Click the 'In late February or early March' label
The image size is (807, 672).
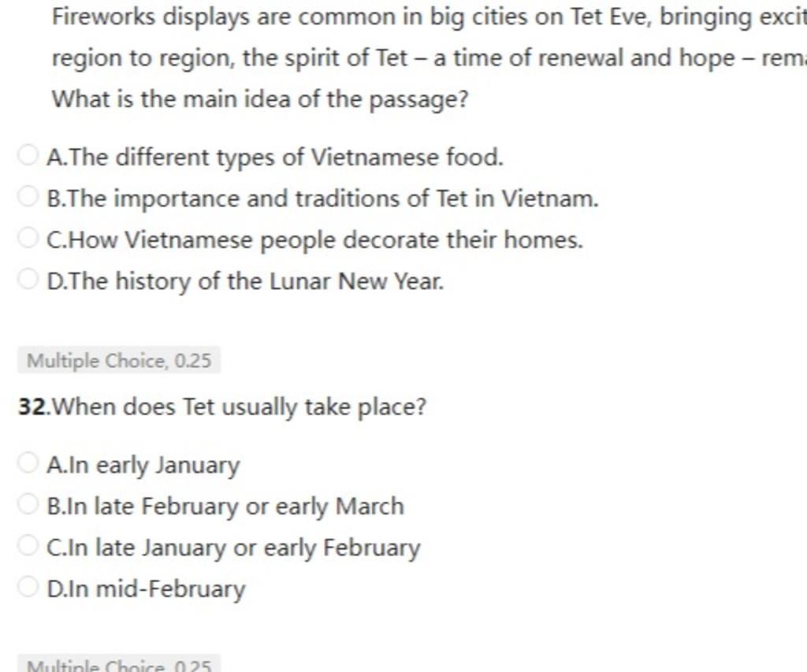(x=225, y=506)
